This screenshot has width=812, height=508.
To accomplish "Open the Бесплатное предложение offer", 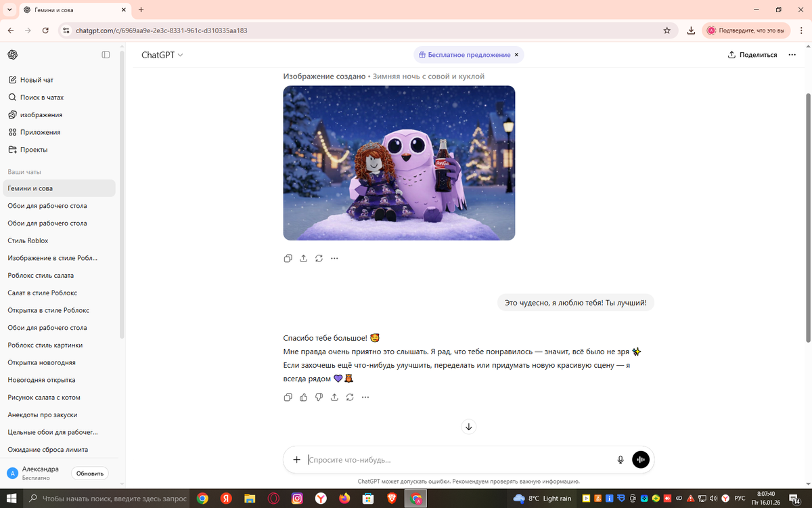I will 464,55.
